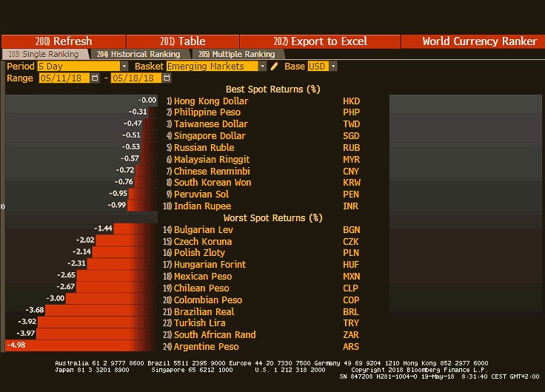Switch to the Multiple Ranking tab

237,54
